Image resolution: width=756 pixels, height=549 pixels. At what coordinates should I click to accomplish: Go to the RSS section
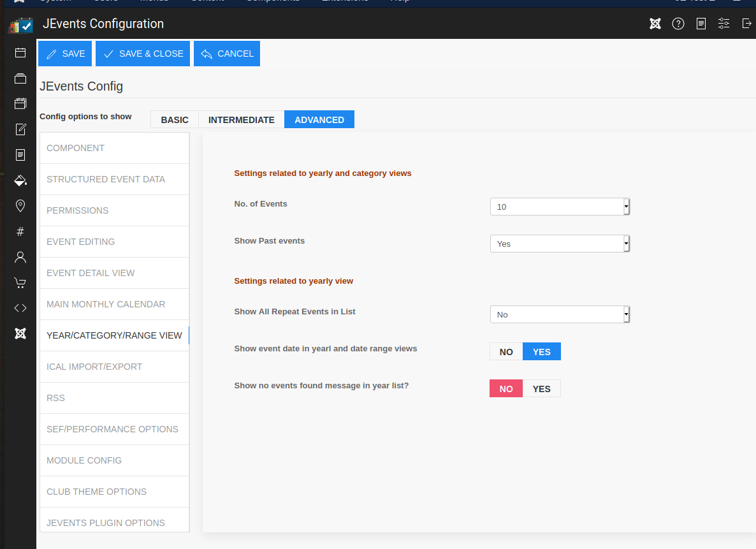(114, 398)
